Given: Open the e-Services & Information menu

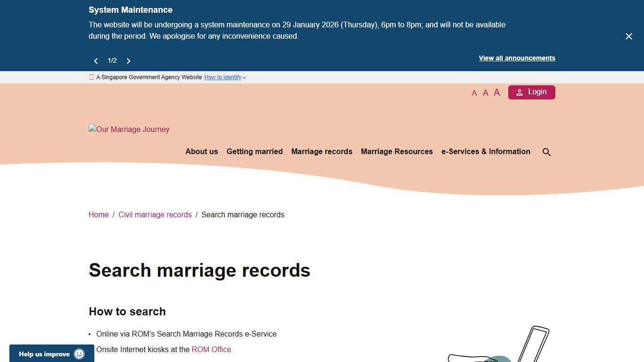Looking at the screenshot, I should [486, 151].
